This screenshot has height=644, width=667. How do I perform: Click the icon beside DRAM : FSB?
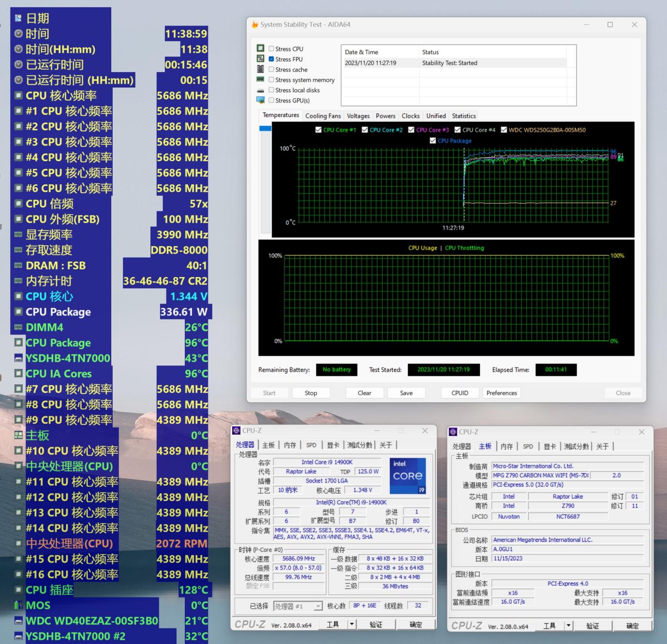click(x=18, y=265)
